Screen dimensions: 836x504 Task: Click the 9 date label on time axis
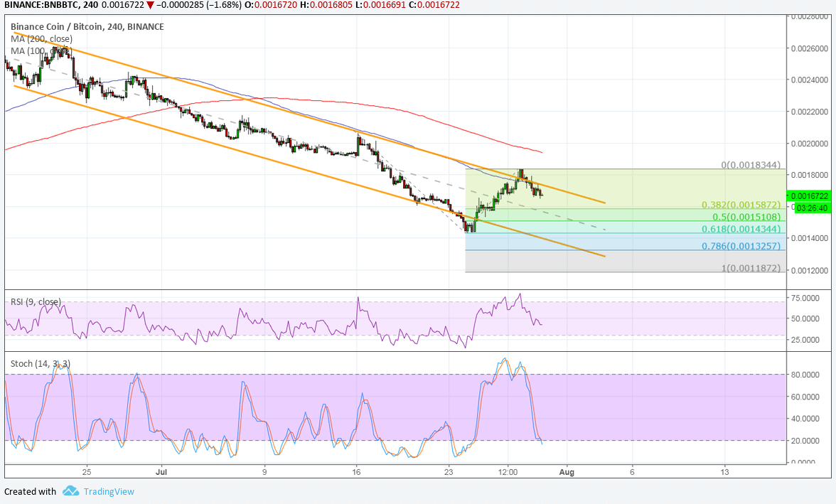pyautogui.click(x=264, y=472)
